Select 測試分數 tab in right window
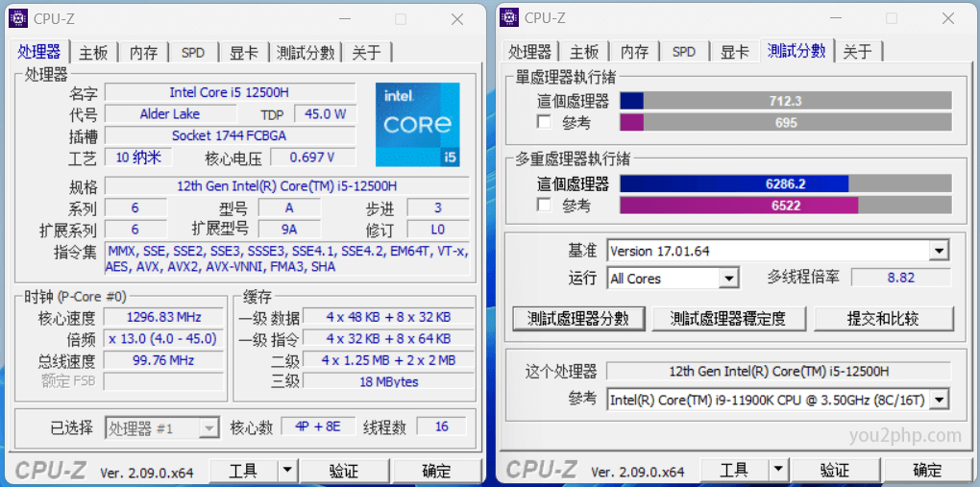Viewport: 980px width, 487px height. [x=796, y=51]
